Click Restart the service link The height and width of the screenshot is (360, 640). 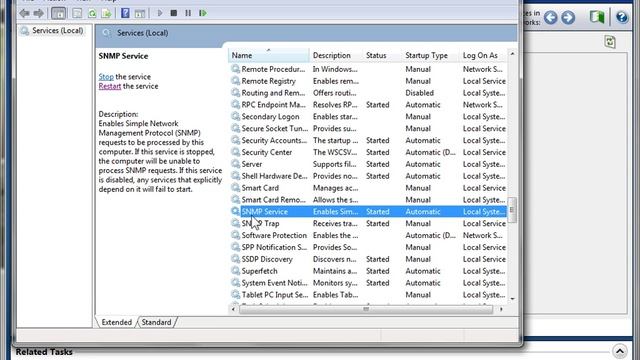click(x=110, y=86)
